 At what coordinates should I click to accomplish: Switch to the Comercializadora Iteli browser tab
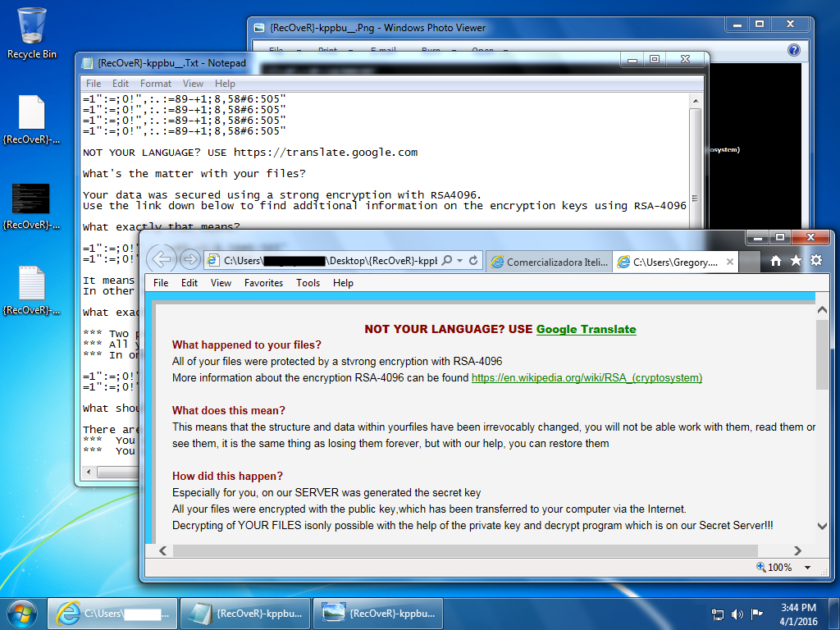point(550,262)
